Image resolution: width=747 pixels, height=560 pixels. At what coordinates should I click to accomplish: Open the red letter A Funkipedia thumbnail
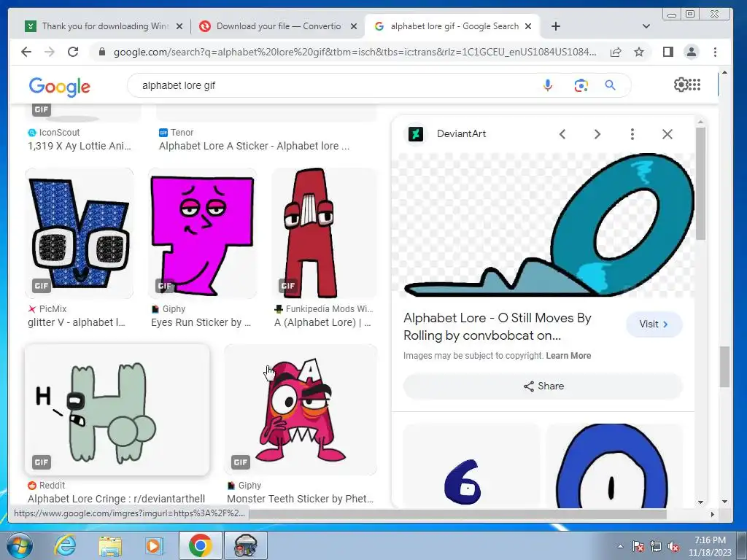(324, 233)
